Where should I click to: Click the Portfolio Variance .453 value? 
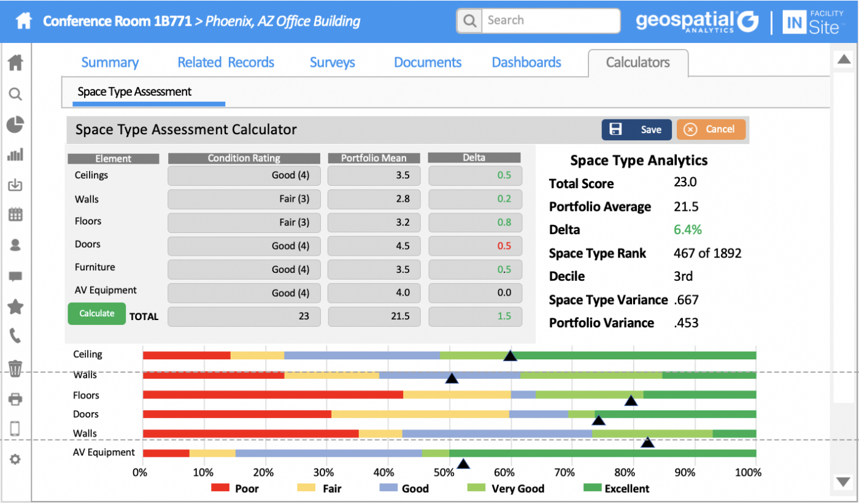click(x=686, y=323)
